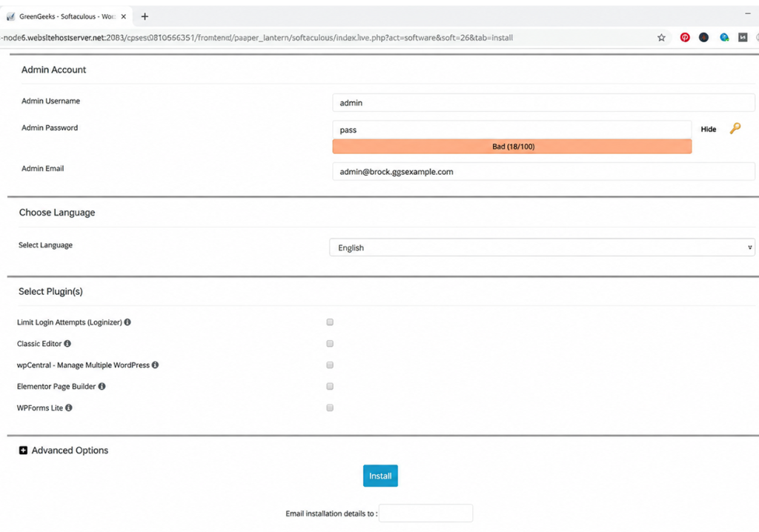Click the Admin Email input field
Screen dimensions: 759x532
point(543,172)
